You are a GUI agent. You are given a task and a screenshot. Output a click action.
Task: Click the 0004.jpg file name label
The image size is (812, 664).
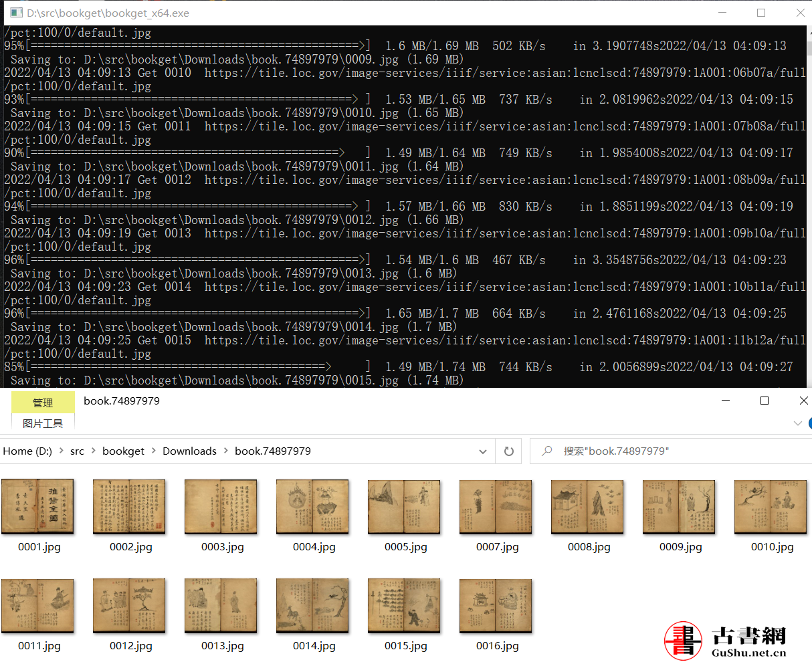click(x=314, y=547)
